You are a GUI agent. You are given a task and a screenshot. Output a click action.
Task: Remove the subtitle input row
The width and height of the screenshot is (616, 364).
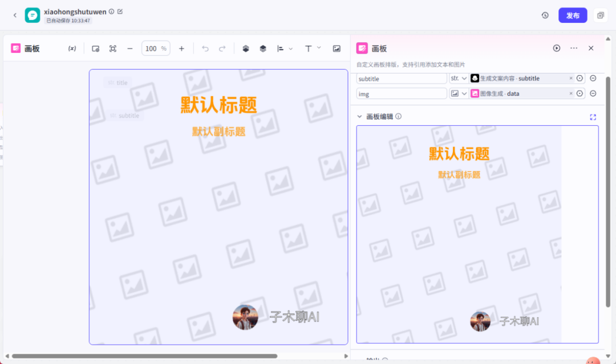click(593, 79)
